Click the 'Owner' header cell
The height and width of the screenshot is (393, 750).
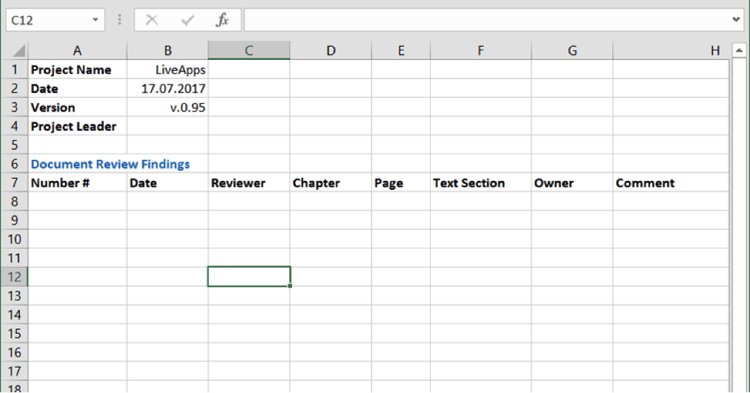pyautogui.click(x=572, y=183)
